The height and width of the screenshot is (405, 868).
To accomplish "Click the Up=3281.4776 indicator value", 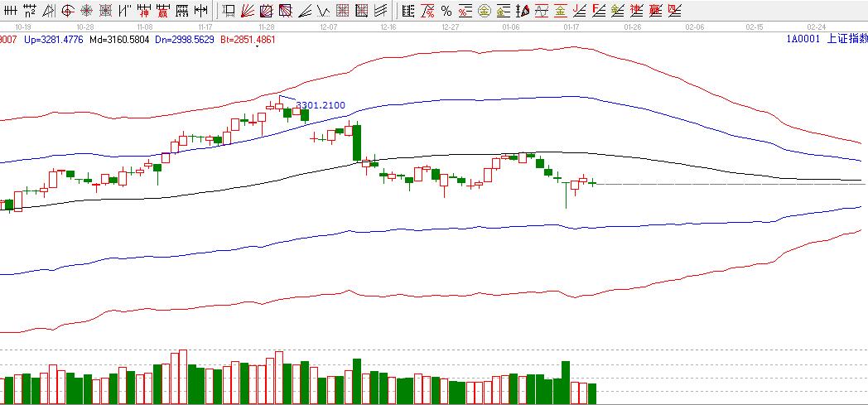I will (53, 39).
